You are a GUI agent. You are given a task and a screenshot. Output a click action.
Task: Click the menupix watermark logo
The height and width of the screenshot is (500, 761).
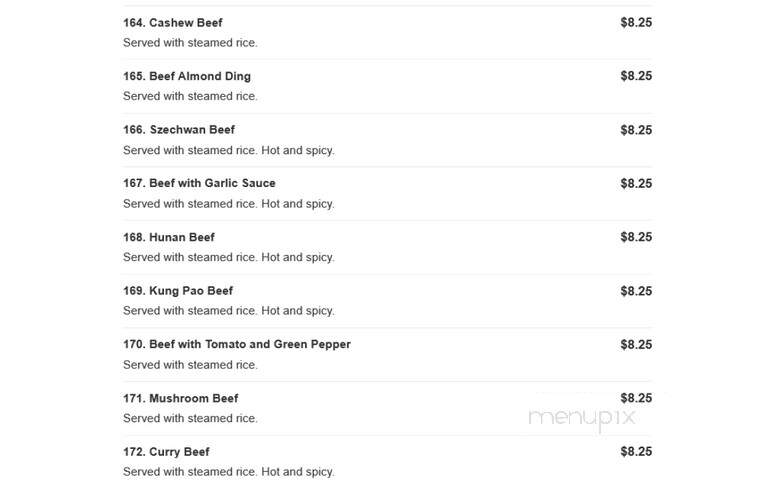coord(581,417)
